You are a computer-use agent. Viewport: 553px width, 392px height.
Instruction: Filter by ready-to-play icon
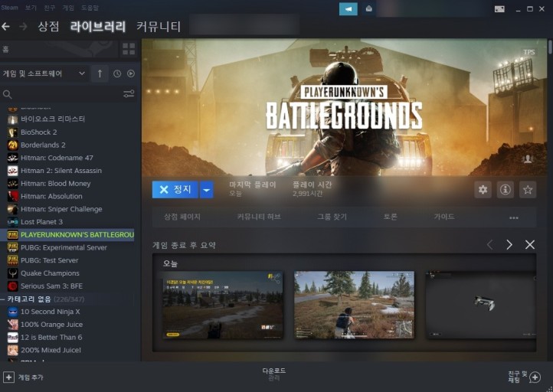pos(131,73)
